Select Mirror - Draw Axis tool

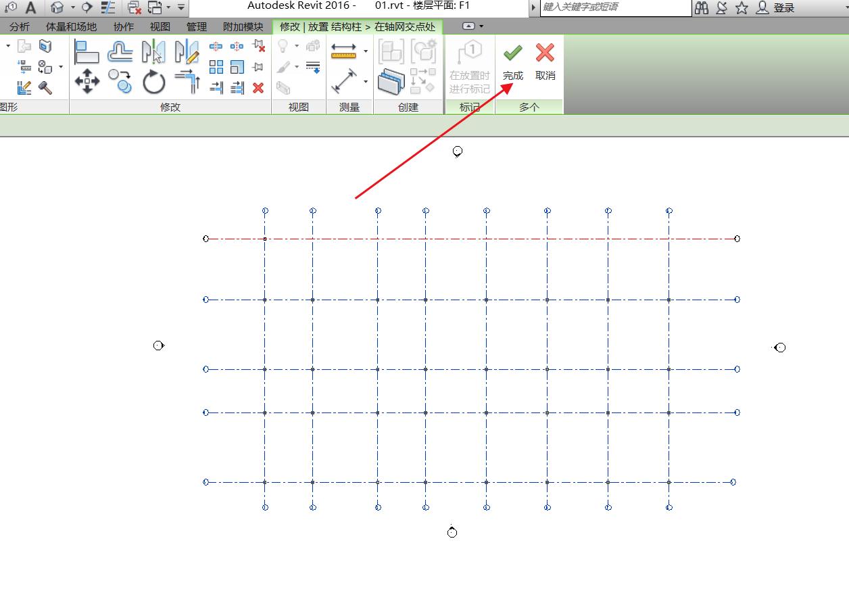click(187, 51)
